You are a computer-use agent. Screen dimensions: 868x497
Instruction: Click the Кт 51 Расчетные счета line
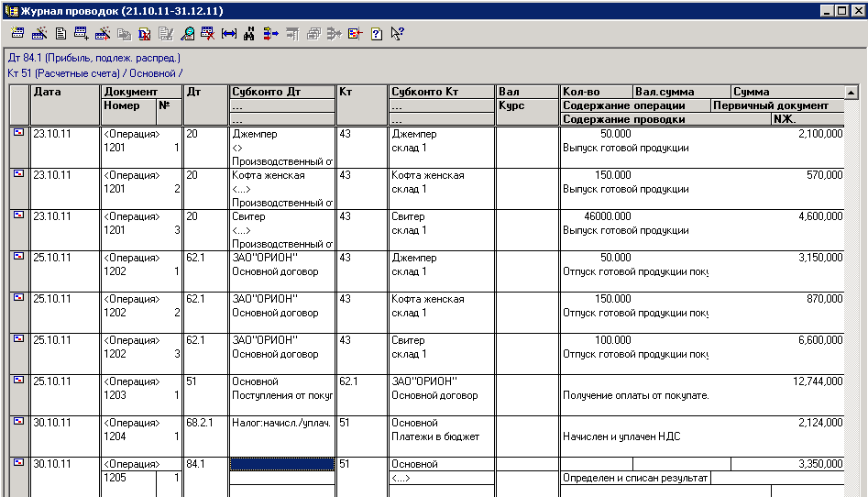coord(94,73)
